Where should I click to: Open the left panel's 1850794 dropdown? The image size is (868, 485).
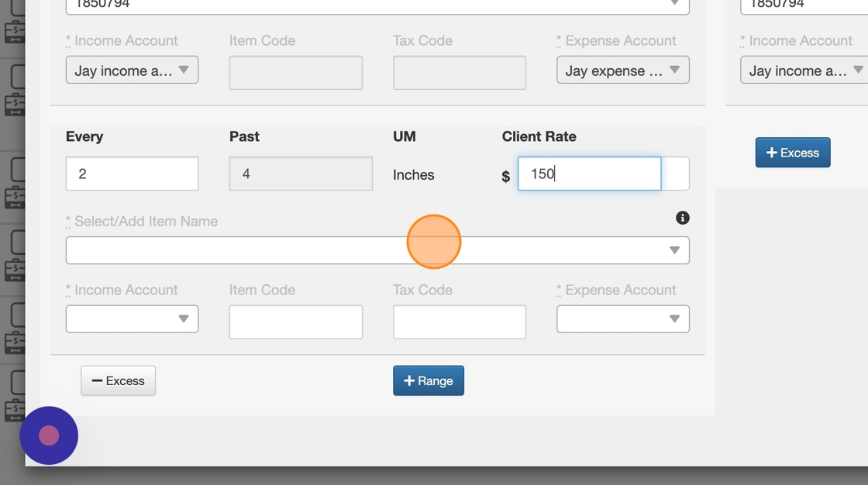pyautogui.click(x=377, y=5)
